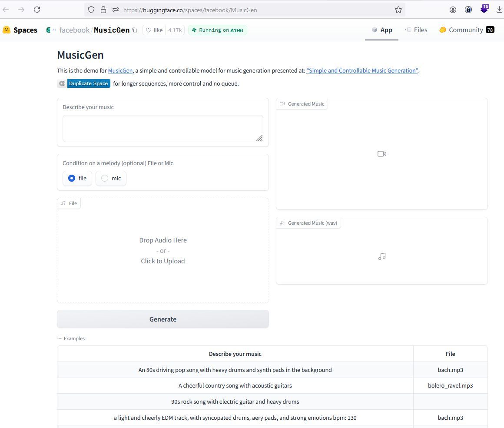Click the resize handle of the description box
Image resolution: width=504 pixels, height=428 pixels.
(x=259, y=138)
